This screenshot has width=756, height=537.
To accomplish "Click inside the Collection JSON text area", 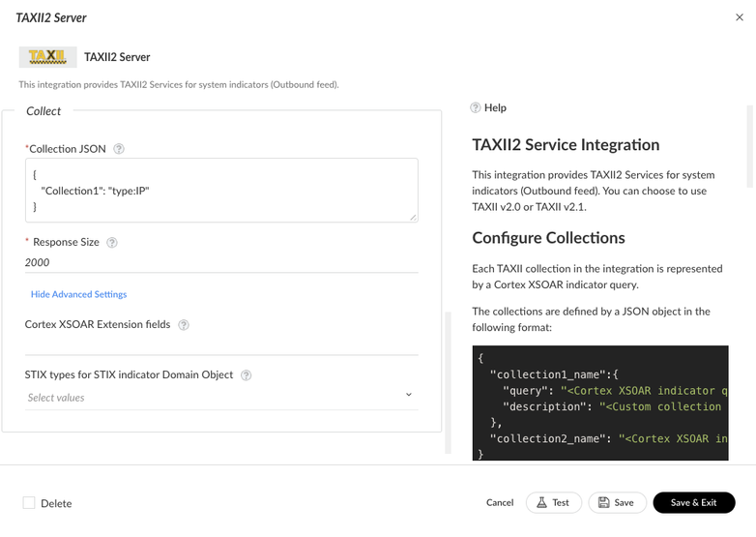I will [221, 191].
